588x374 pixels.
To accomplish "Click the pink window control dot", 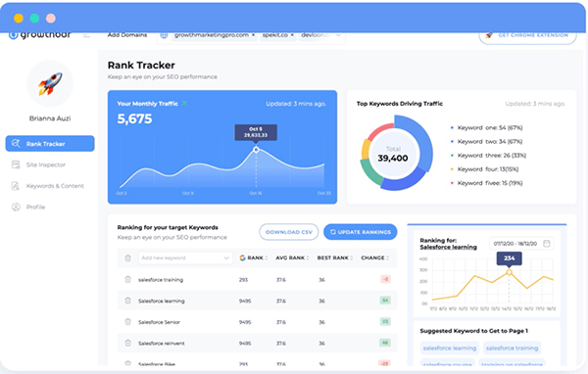I will (51, 18).
